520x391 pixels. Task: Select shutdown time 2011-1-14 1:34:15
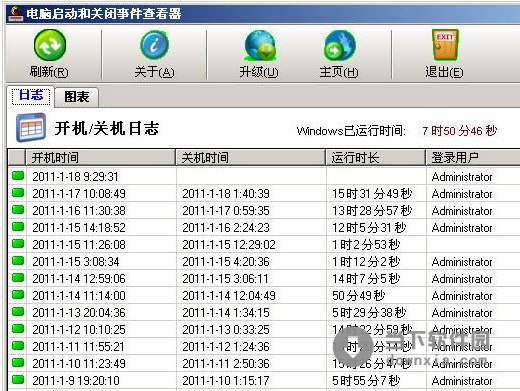(226, 313)
